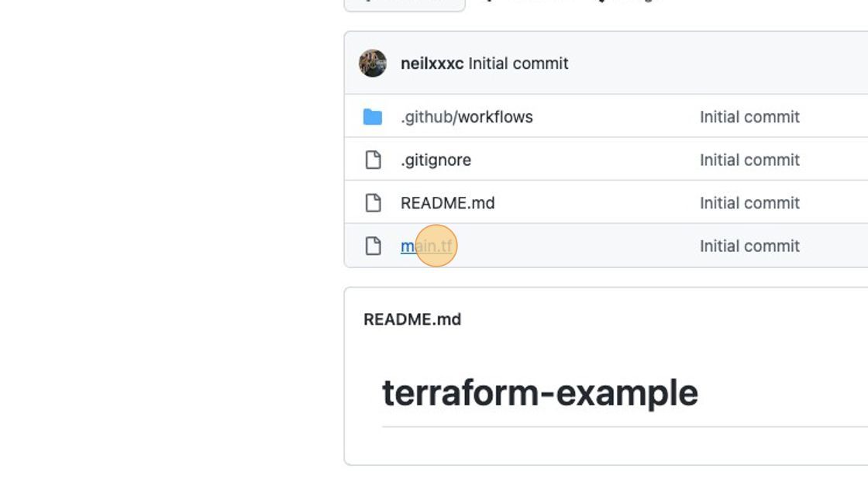View Initial commit for .github/workflows row
Image resolution: width=868 pixels, height=489 pixels.
click(749, 117)
